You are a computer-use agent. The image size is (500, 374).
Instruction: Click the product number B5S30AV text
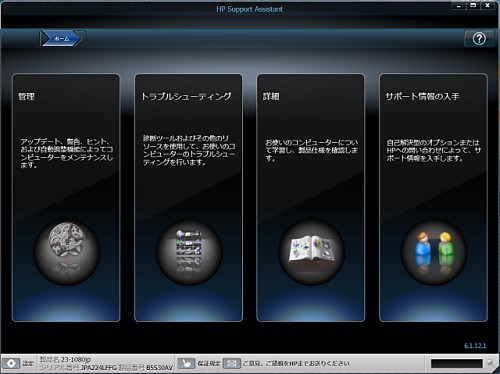point(159,368)
